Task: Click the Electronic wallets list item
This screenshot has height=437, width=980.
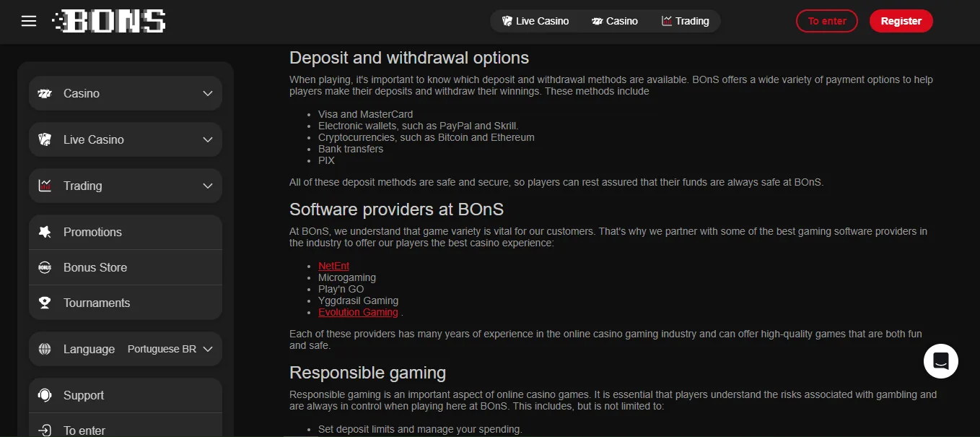Action: (419, 126)
